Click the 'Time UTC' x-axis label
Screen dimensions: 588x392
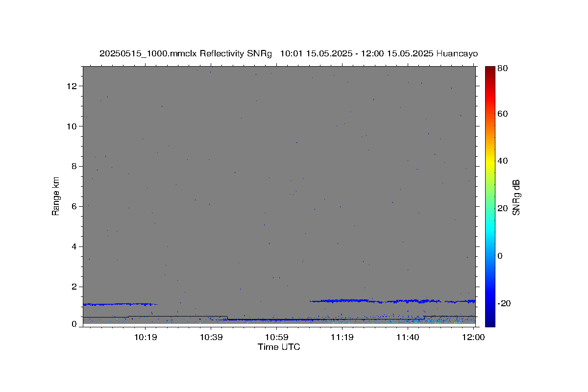[279, 347]
